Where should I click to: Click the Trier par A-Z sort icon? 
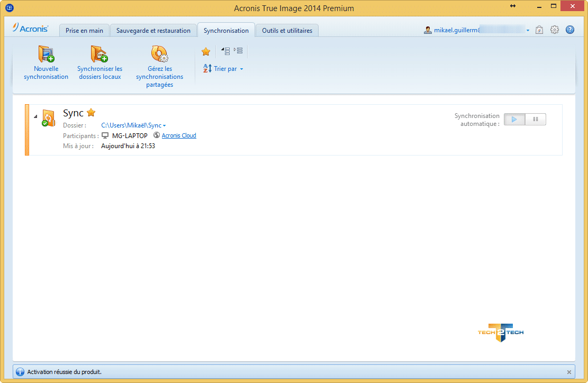tap(207, 68)
